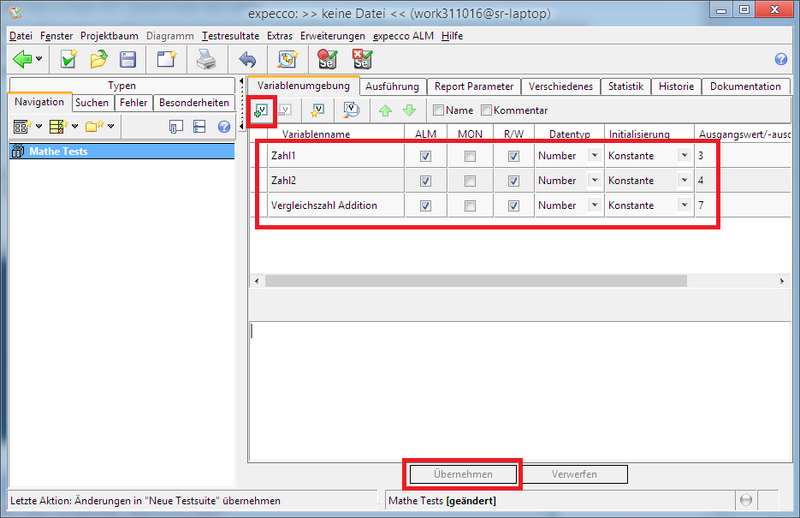This screenshot has width=800, height=518.
Task: Click the printer icon in toolbar
Action: coord(207,59)
